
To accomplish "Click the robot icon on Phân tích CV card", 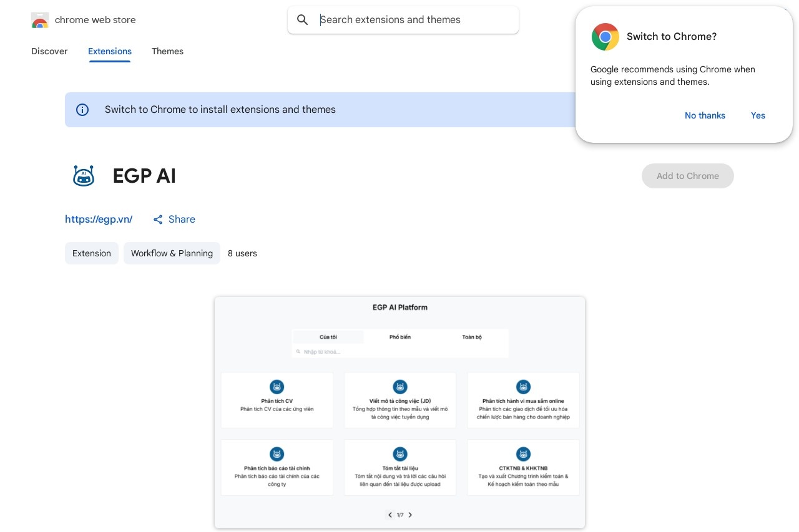I will point(277,387).
